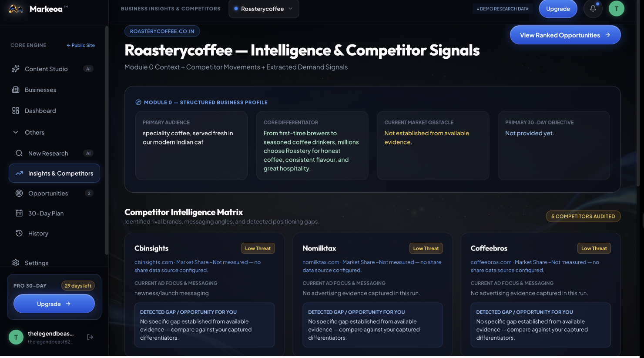This screenshot has width=644, height=358.
Task: Open Dashboard via its grid icon
Action: click(x=16, y=110)
